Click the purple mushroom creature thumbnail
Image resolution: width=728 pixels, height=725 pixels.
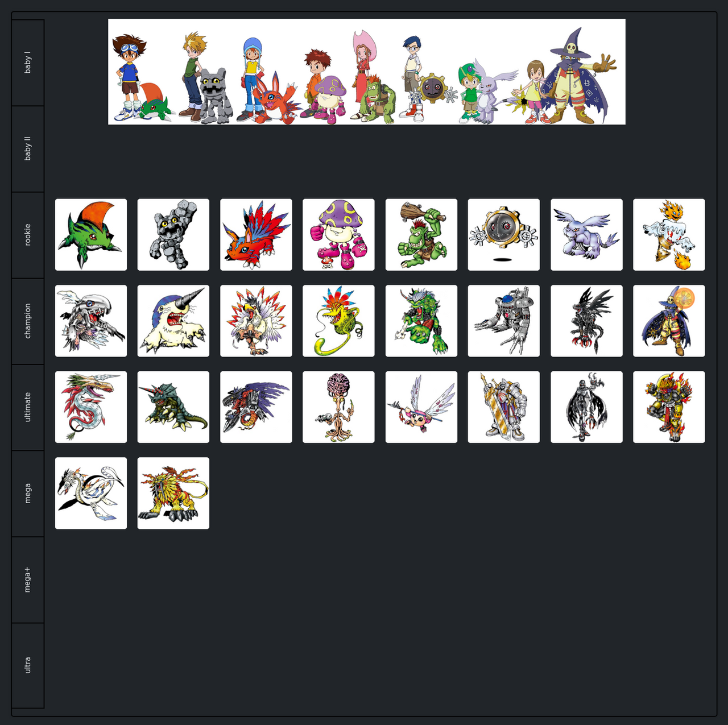point(338,235)
